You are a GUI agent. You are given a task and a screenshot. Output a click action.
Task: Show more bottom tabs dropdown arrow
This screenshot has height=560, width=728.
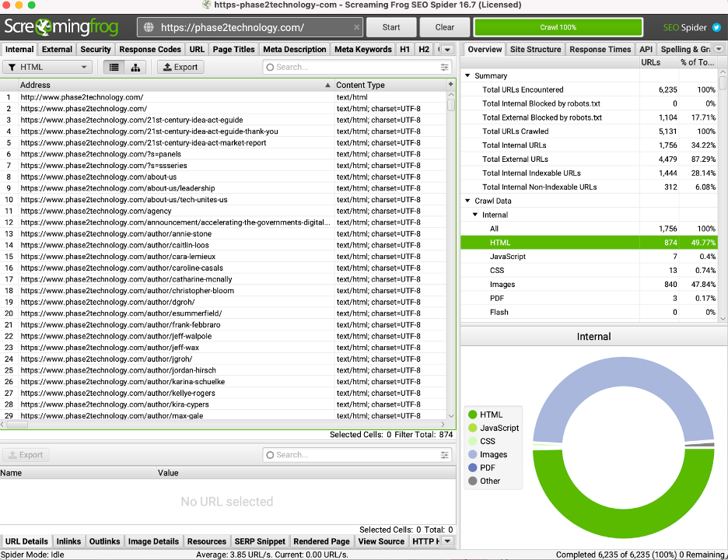point(447,541)
